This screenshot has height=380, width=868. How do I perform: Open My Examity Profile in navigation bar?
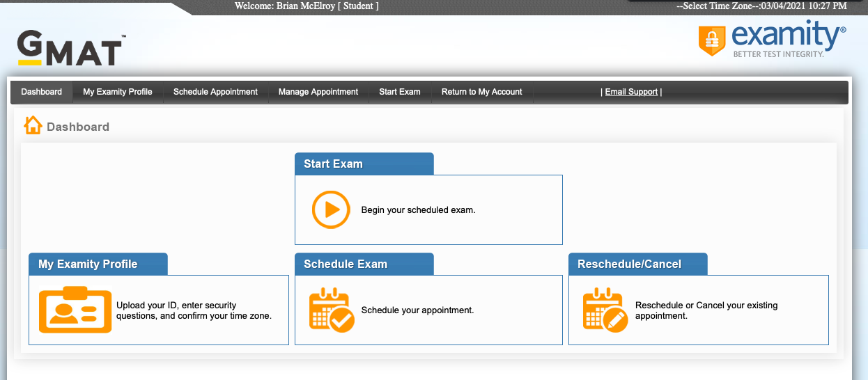point(118,92)
